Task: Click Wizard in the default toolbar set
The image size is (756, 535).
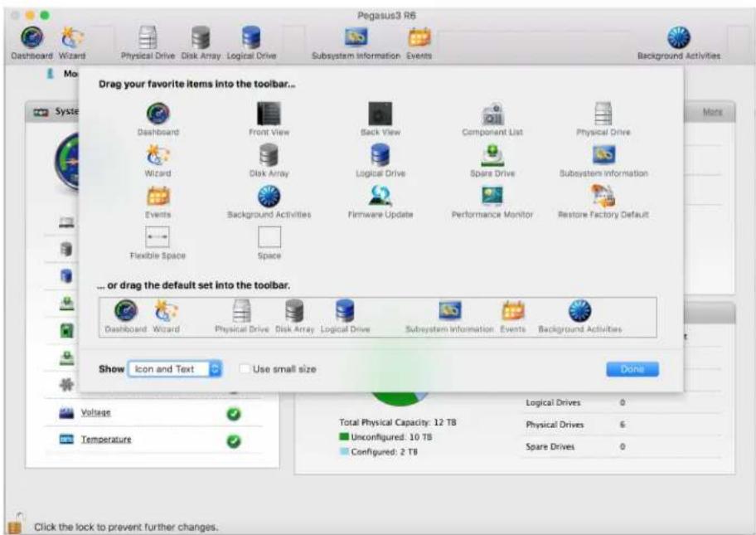Action: [166, 317]
